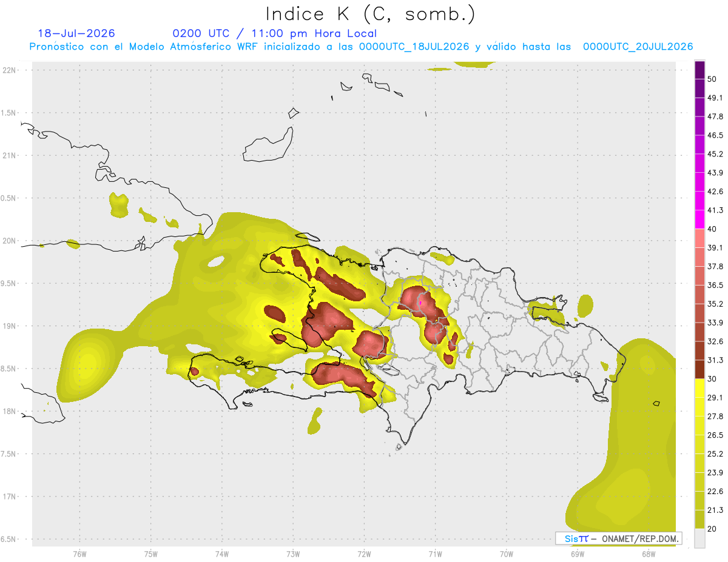This screenshot has height=562, width=728.
Task: Click the longitude label "68W"
Action: (648, 554)
